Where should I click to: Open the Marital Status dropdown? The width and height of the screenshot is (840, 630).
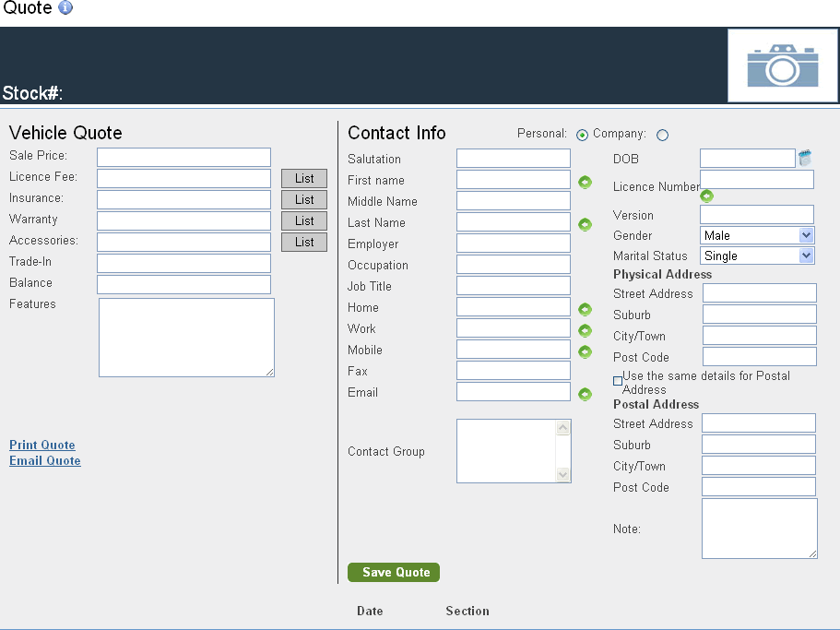[x=757, y=256]
